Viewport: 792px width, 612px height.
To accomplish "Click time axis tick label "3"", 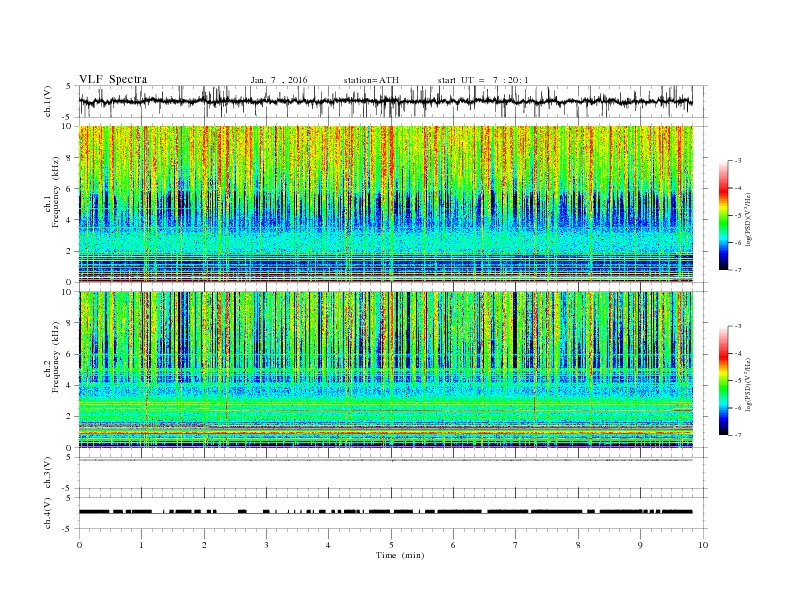I will point(266,545).
